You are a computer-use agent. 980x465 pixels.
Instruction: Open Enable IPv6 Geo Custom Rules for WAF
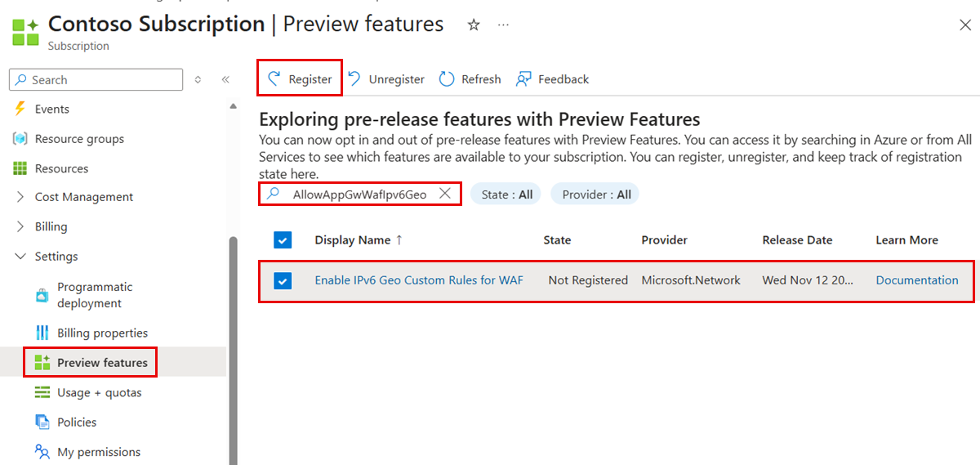point(419,280)
